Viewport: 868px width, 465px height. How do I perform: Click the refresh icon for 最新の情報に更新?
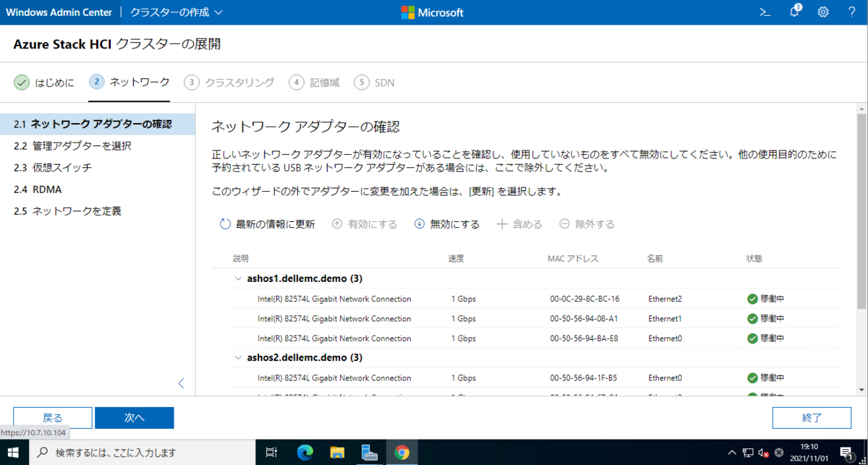225,224
